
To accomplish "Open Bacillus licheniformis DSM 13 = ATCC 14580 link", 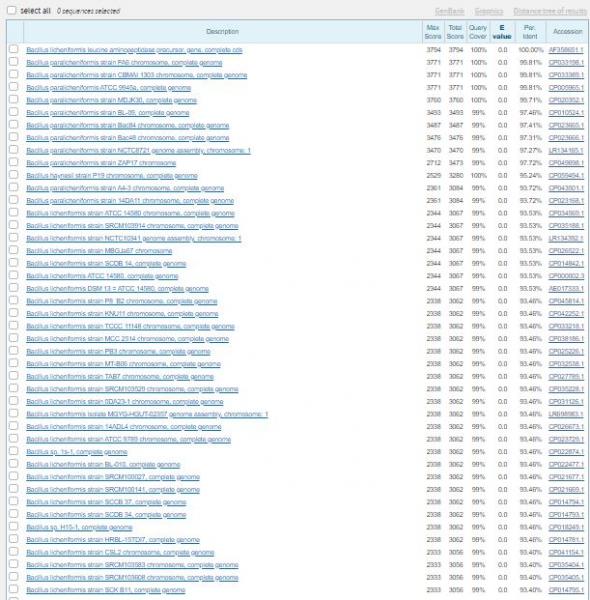I will 117,289.
